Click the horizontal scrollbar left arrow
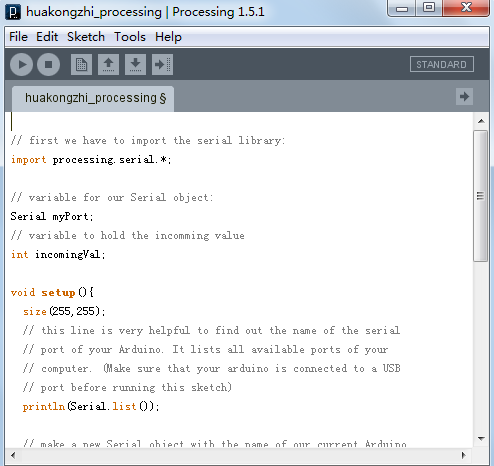Viewport: 494px width, 466px height. click(13, 455)
